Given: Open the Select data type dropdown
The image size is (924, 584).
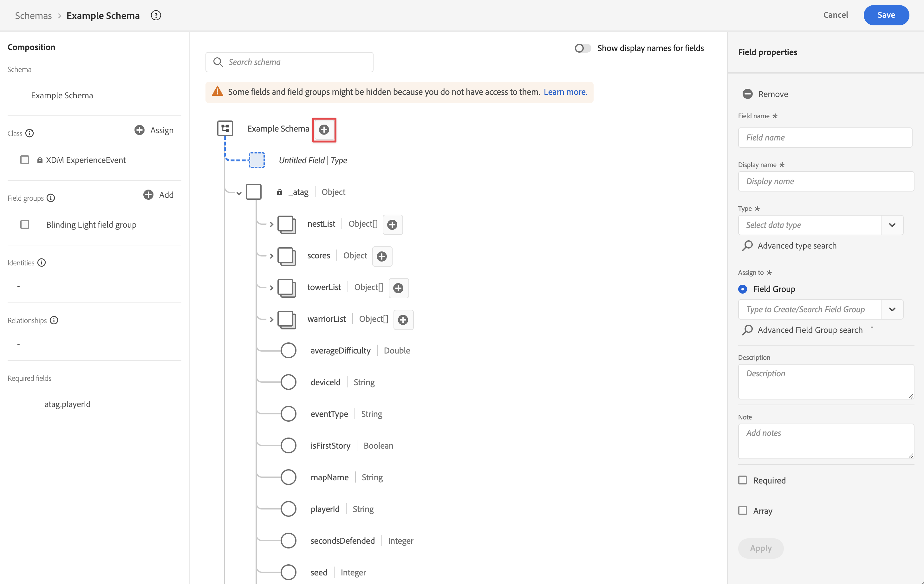Looking at the screenshot, I should pos(892,225).
